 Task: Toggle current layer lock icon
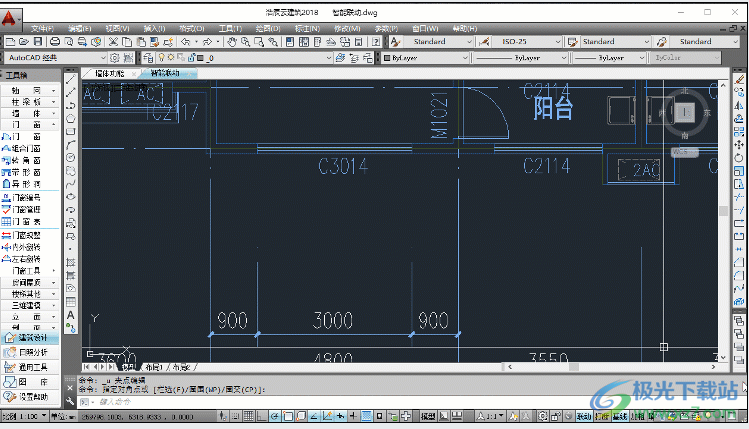pos(191,58)
